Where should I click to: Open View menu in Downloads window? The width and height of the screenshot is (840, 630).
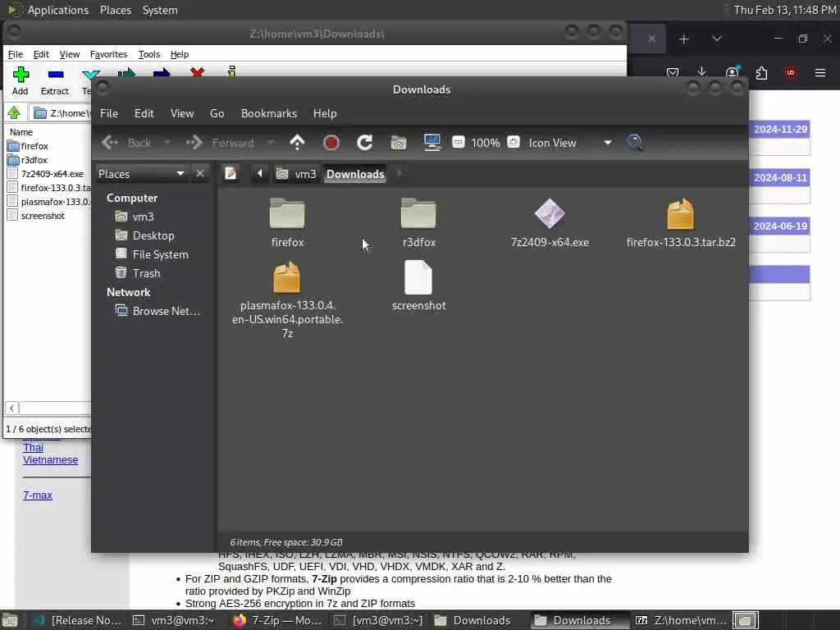point(181,113)
